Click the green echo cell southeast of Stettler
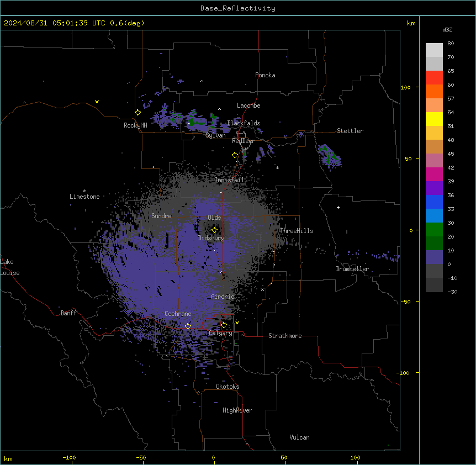 click(329, 156)
